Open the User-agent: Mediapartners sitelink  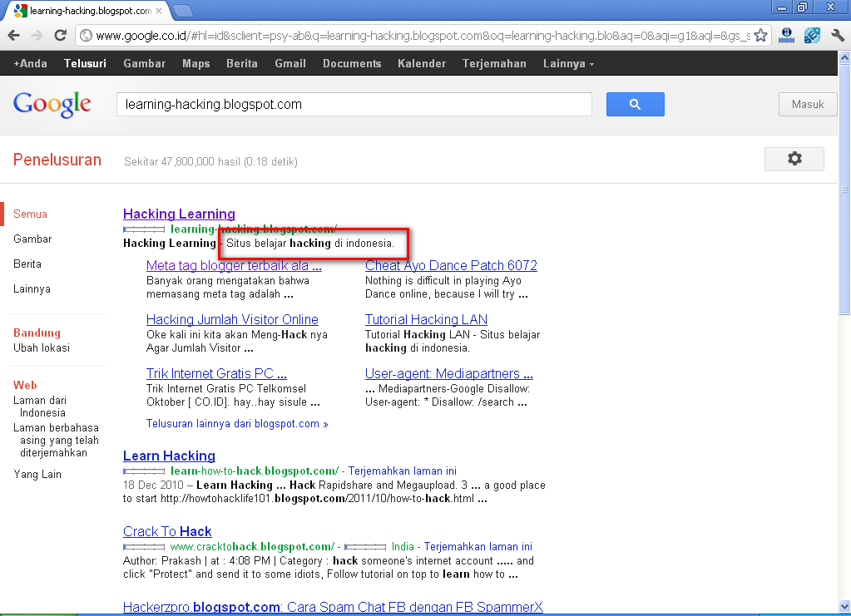[x=449, y=373]
